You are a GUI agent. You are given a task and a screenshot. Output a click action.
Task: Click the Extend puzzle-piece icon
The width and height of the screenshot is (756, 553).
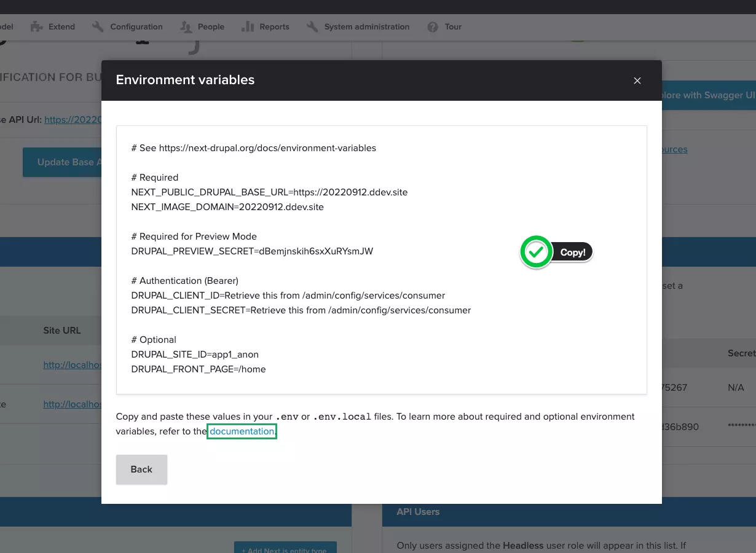point(37,27)
